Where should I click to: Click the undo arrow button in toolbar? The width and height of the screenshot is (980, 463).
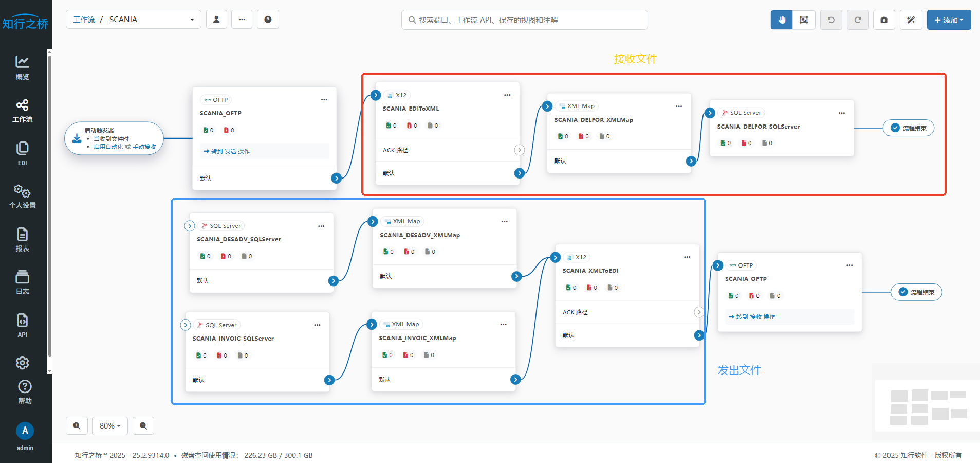[x=831, y=20]
